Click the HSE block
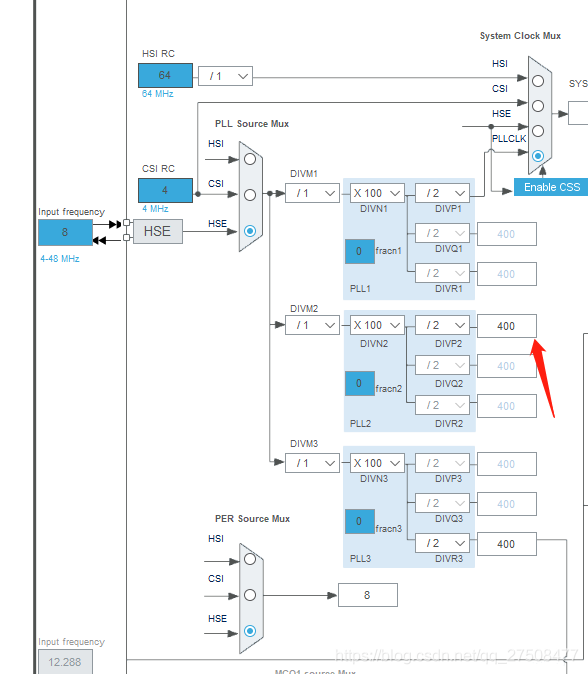588x674 pixels. pos(158,231)
